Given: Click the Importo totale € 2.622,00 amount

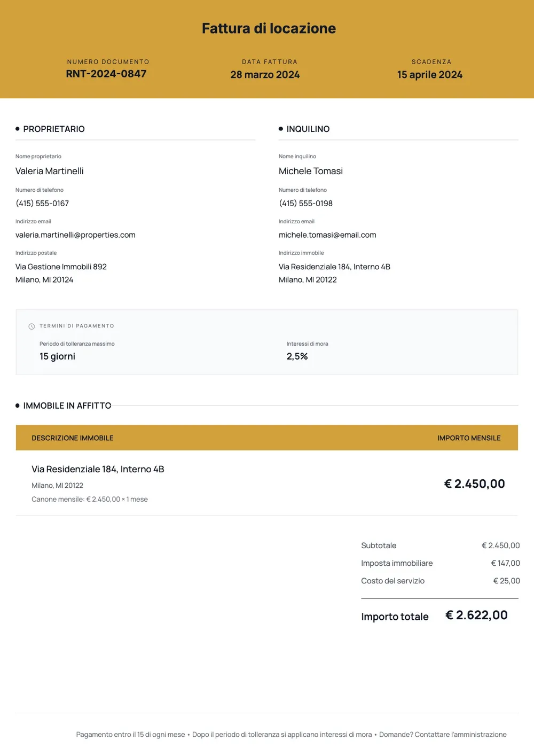Looking at the screenshot, I should click(x=476, y=615).
